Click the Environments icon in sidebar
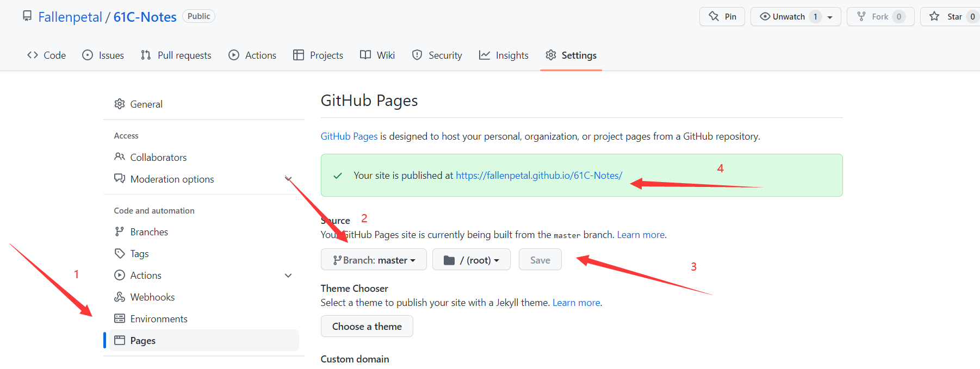The width and height of the screenshot is (980, 369). 120,318
